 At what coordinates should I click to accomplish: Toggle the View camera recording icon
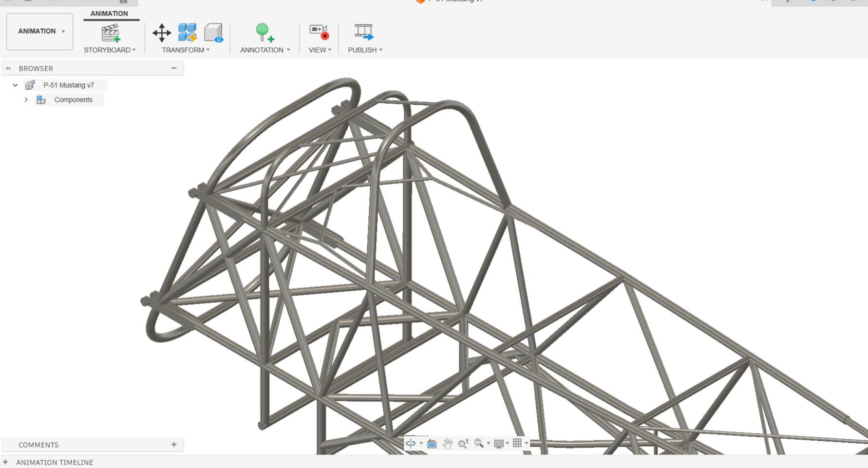pyautogui.click(x=319, y=32)
